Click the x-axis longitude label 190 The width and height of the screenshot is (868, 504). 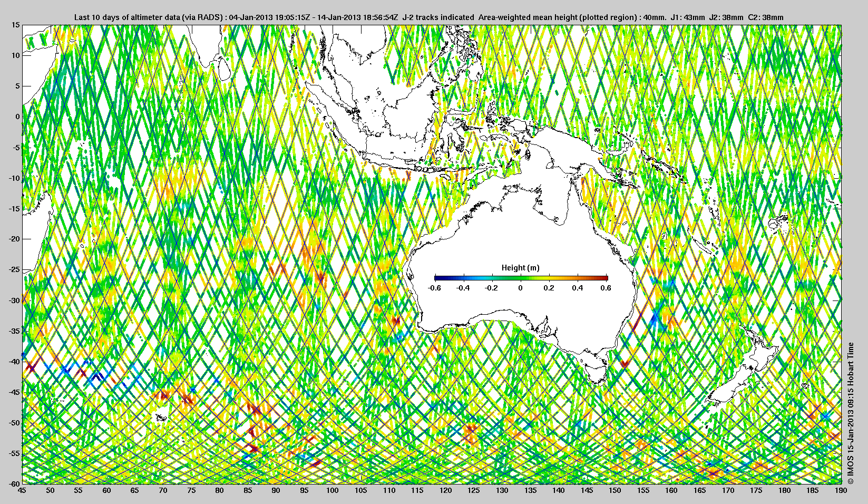tap(841, 490)
